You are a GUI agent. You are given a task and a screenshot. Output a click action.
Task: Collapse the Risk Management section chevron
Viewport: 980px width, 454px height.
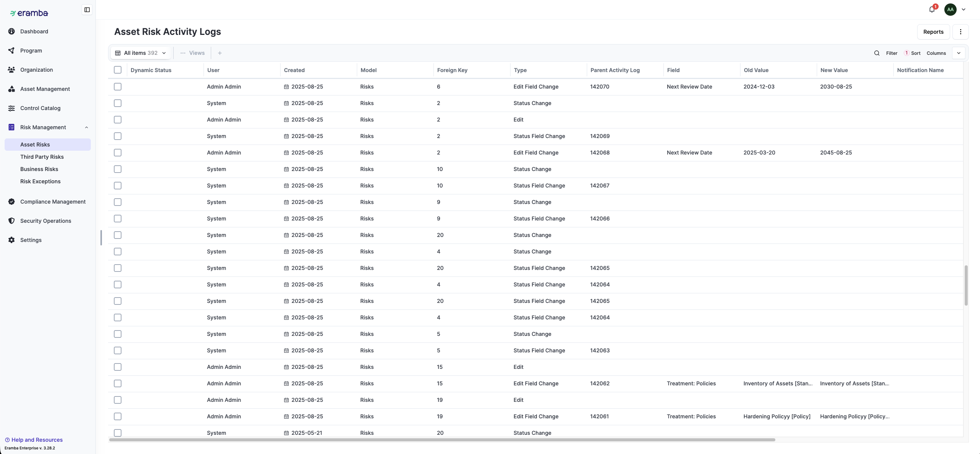coord(86,127)
